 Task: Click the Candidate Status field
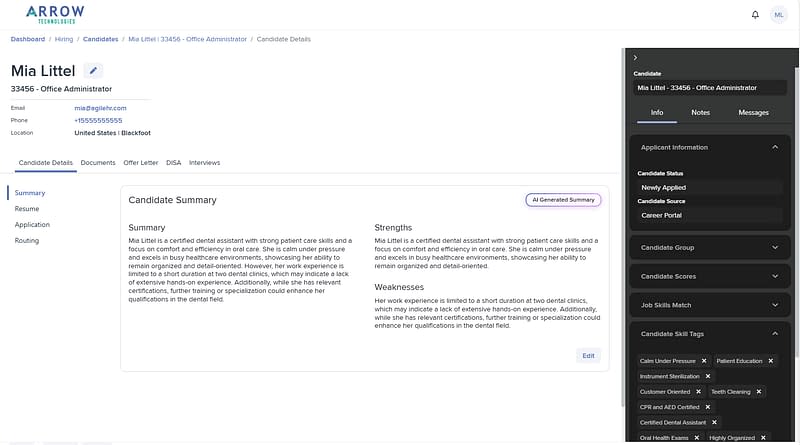(709, 187)
